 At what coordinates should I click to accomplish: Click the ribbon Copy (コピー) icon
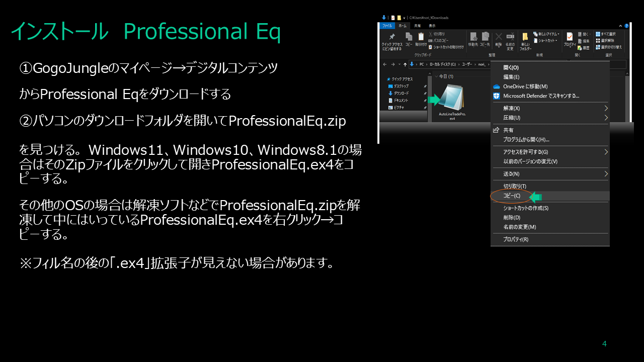coord(409,37)
